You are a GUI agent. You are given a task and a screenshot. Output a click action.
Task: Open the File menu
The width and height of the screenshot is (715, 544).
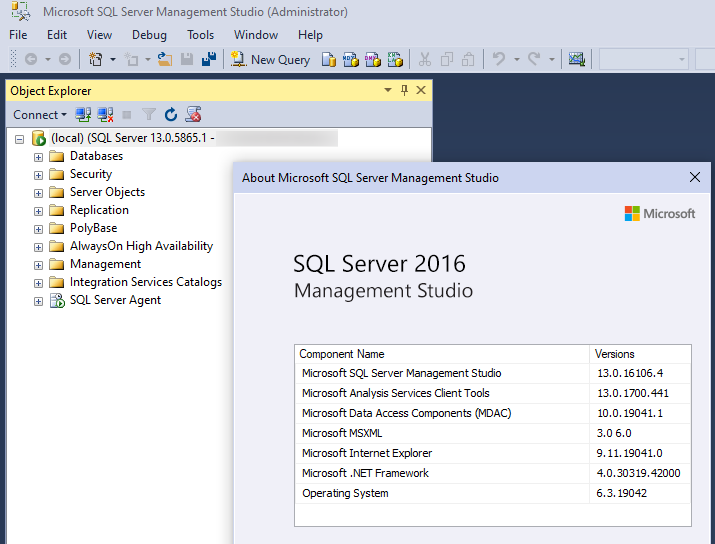(18, 35)
